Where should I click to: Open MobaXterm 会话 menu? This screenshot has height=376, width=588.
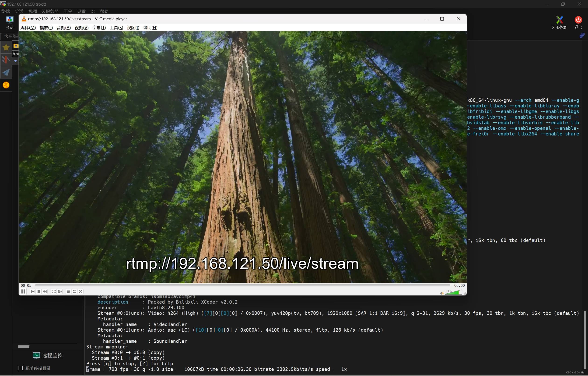(19, 11)
